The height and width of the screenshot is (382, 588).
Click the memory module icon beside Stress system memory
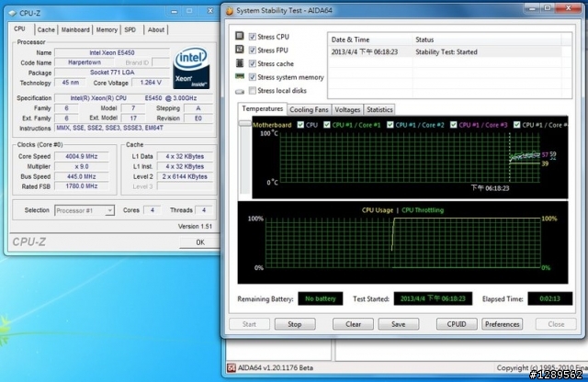click(239, 76)
